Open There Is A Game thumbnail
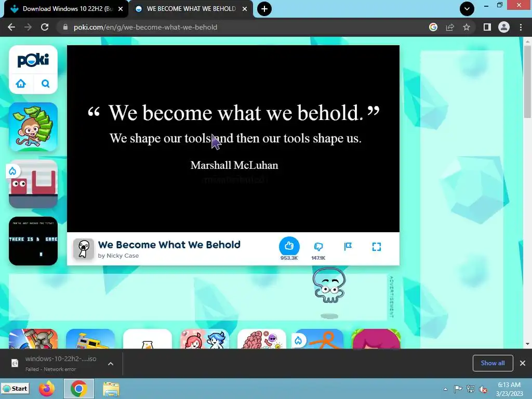 click(x=33, y=241)
